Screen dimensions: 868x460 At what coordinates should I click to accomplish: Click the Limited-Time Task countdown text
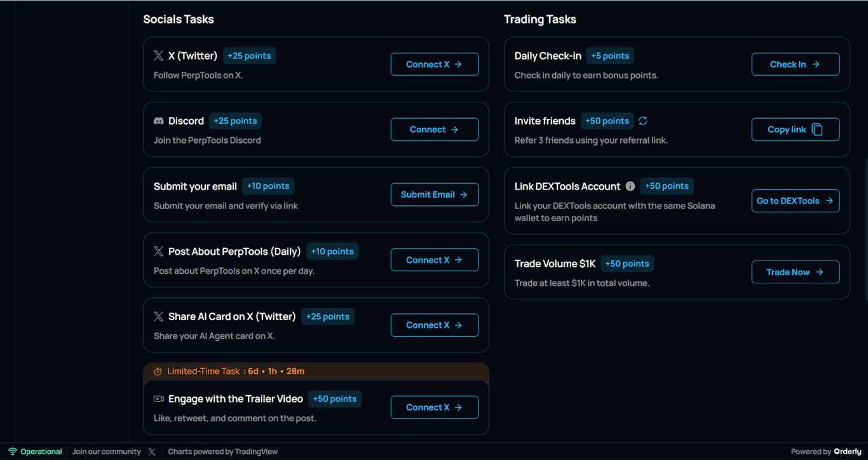click(236, 371)
